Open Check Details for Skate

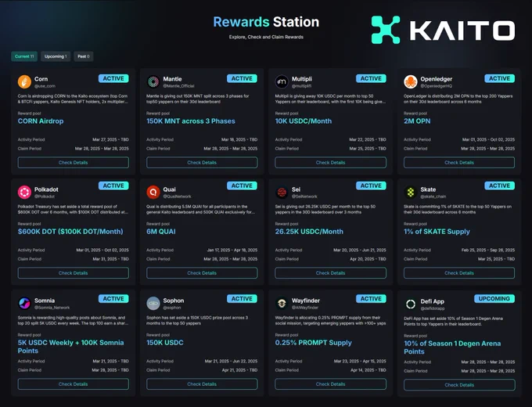pyautogui.click(x=459, y=273)
